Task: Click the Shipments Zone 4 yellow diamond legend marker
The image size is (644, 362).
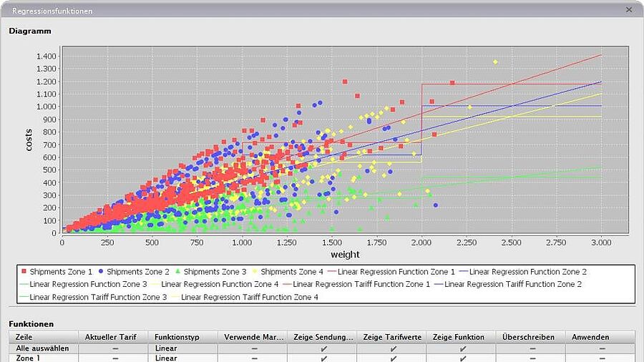Action: [x=254, y=272]
